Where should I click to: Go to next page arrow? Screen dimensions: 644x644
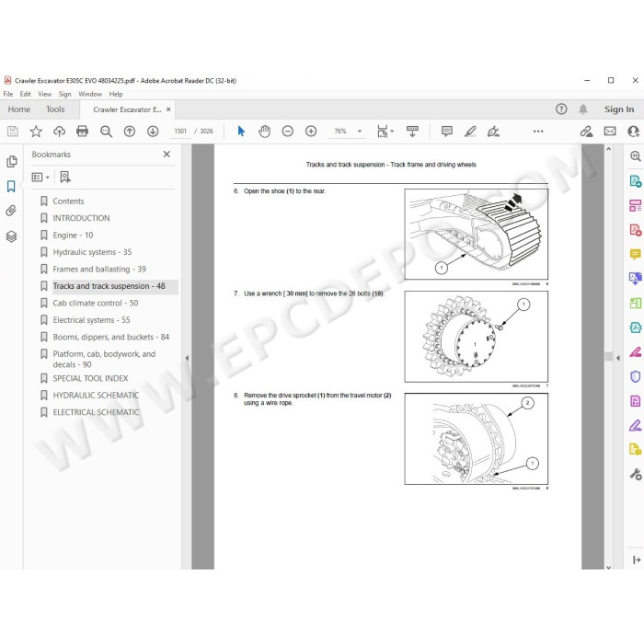[153, 132]
